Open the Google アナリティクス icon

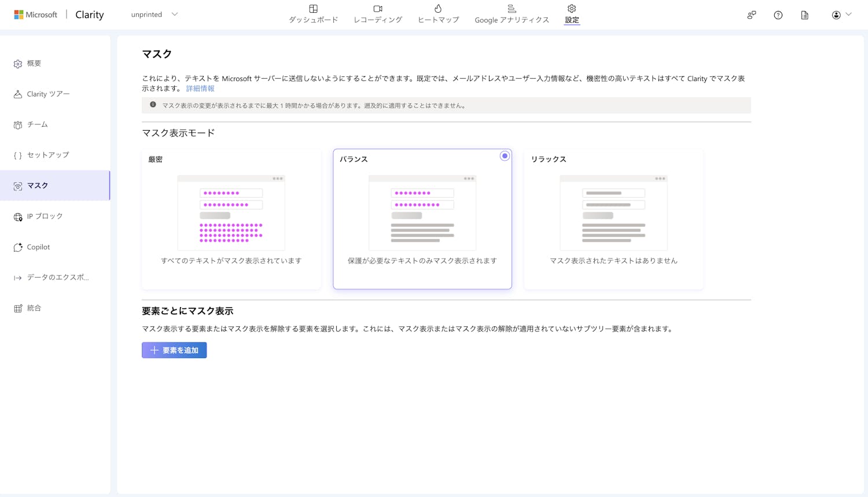512,9
